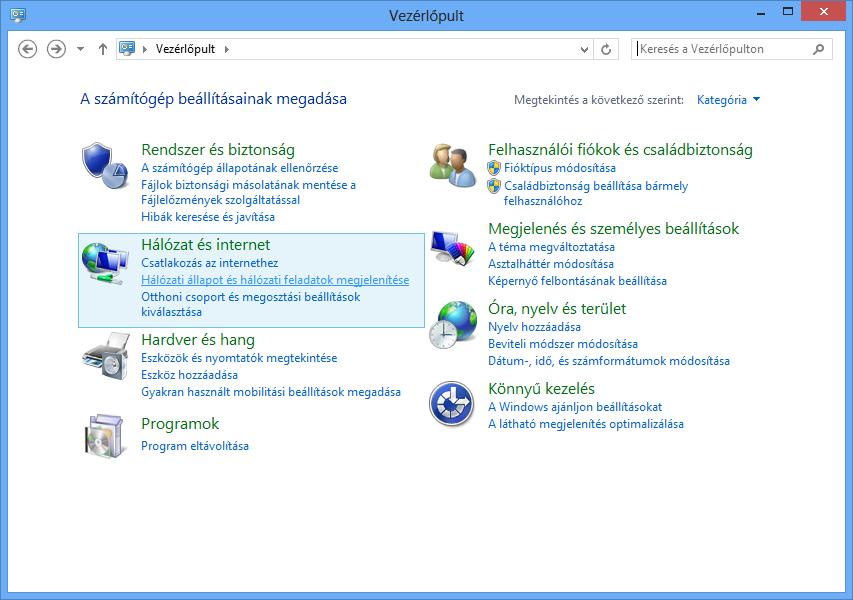Open Felhasználói fiókok és családbiztonság category
The width and height of the screenshot is (853, 600).
pos(620,150)
